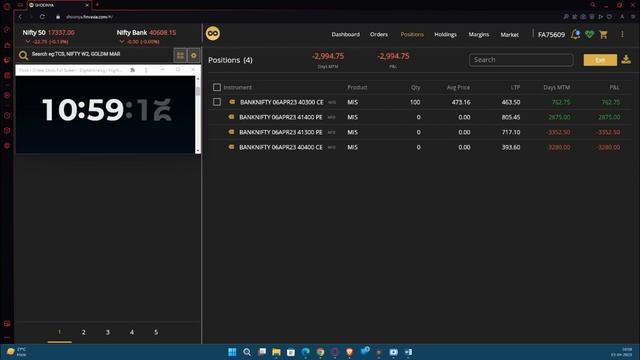640x360 pixels.
Task: Click the watchlist search magnifier icon
Action: point(23,56)
